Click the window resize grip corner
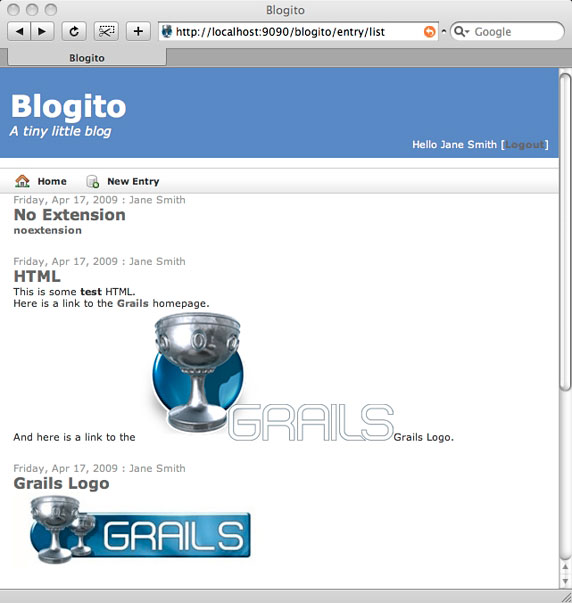Viewport: 572px width, 603px height. click(566, 597)
